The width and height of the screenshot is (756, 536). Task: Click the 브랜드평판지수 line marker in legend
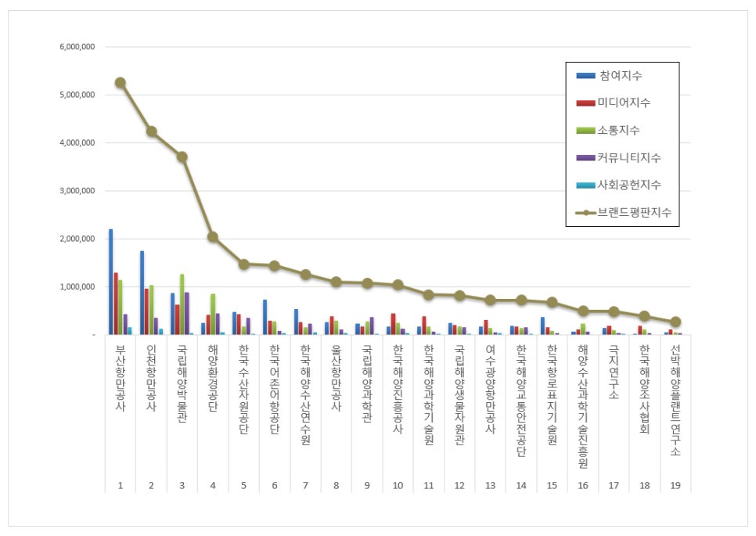coord(585,212)
